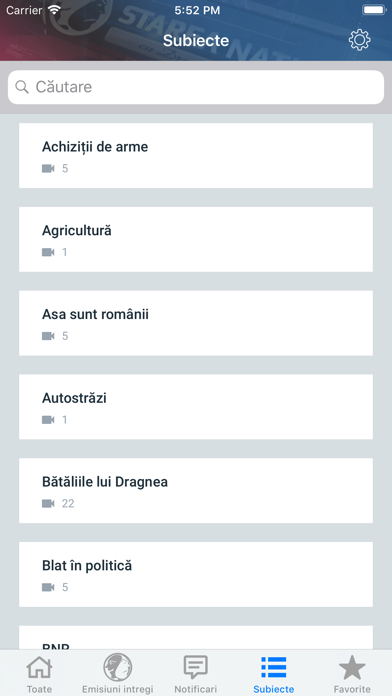Tap the Subiecte list icon
The width and height of the screenshot is (392, 696).
tap(273, 667)
